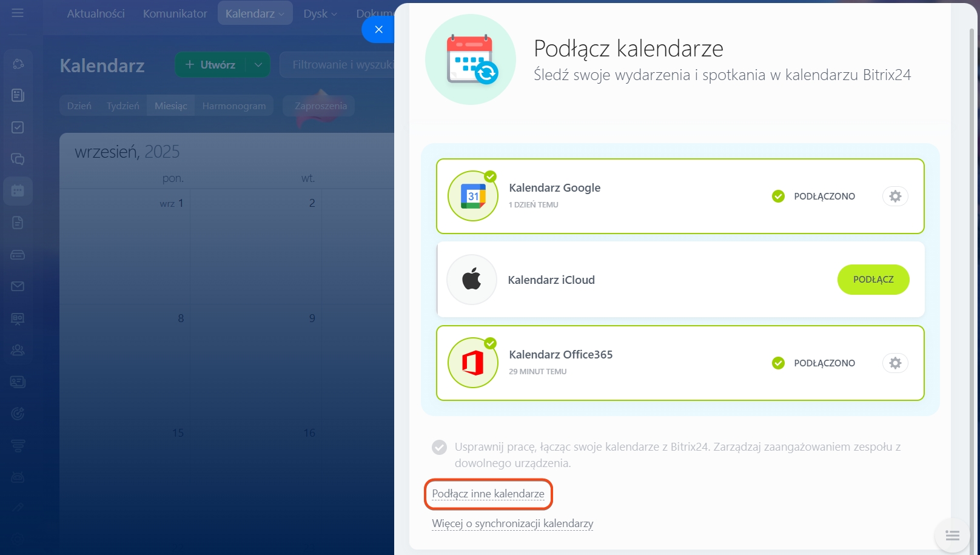Open mail icon in left sidebar
Viewport: 980px width, 555px height.
[18, 286]
